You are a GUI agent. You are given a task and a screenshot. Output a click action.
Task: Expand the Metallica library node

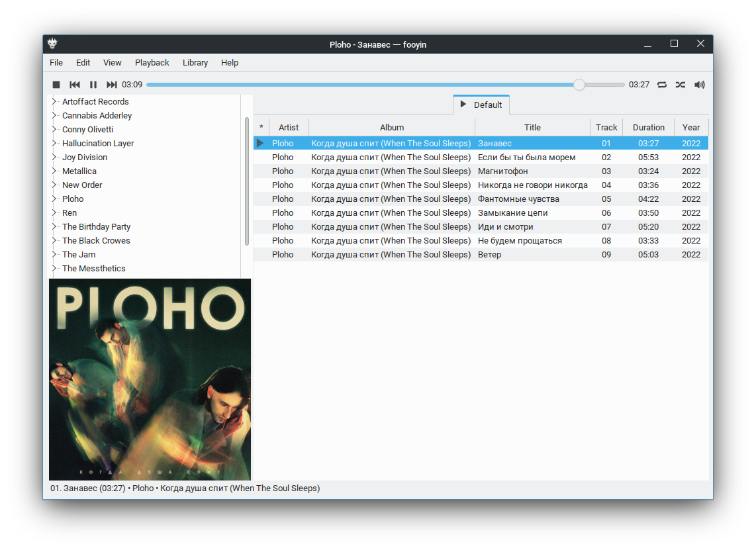(x=54, y=171)
